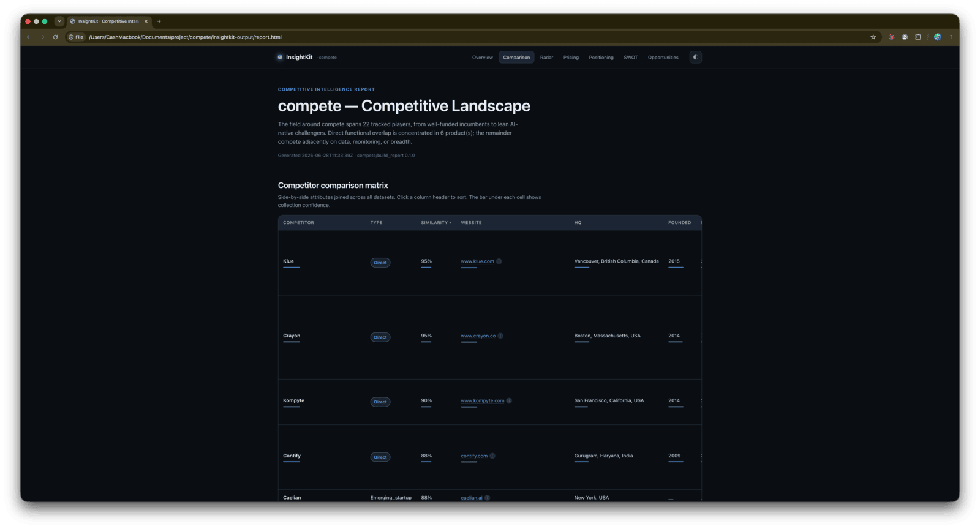
Task: Click the gray circular extension icon
Action: click(905, 37)
